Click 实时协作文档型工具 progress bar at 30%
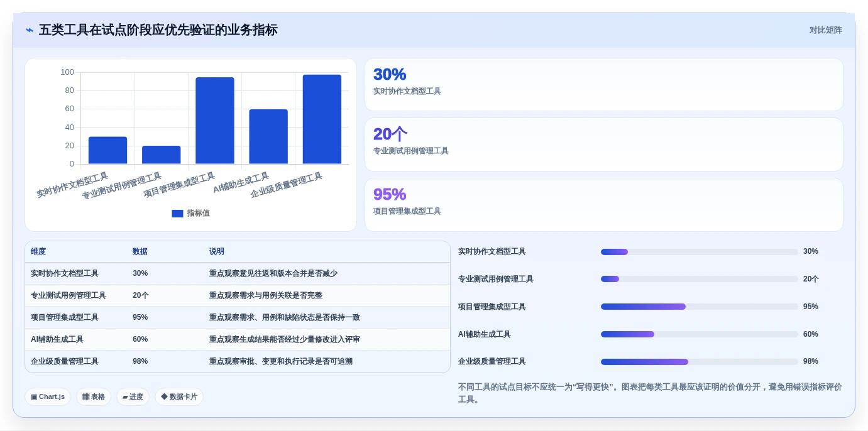 point(699,252)
